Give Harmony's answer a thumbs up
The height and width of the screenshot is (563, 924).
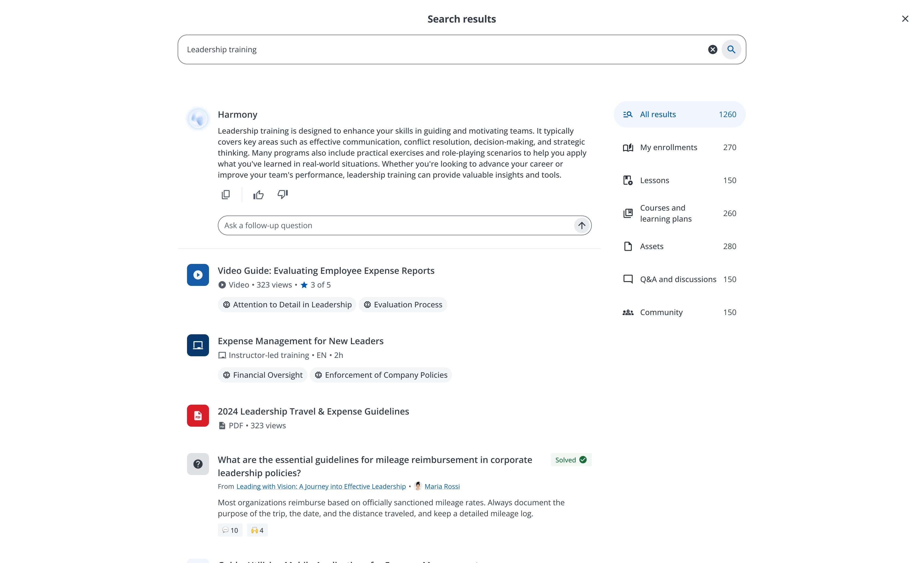point(258,195)
